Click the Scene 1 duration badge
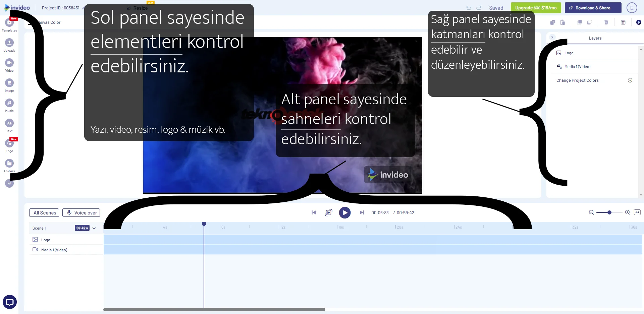644x314 pixels. coord(82,228)
